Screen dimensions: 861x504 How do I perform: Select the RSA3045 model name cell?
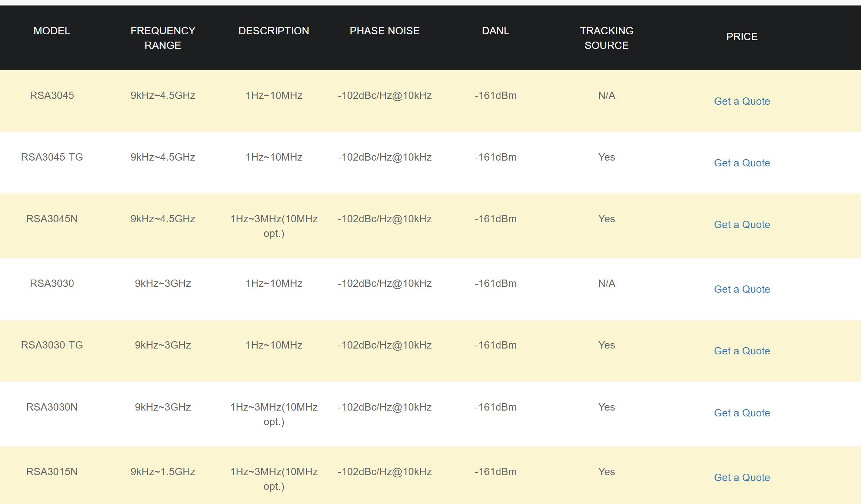[52, 95]
